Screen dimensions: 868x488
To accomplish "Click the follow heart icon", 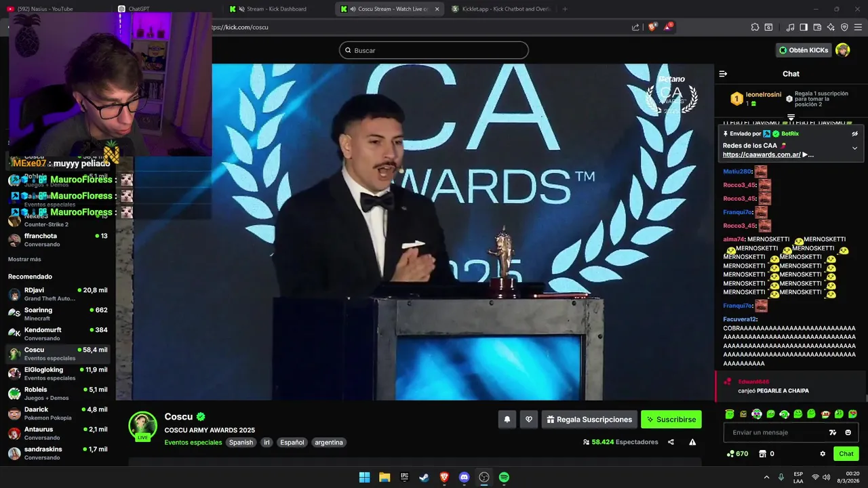I will 529,420.
